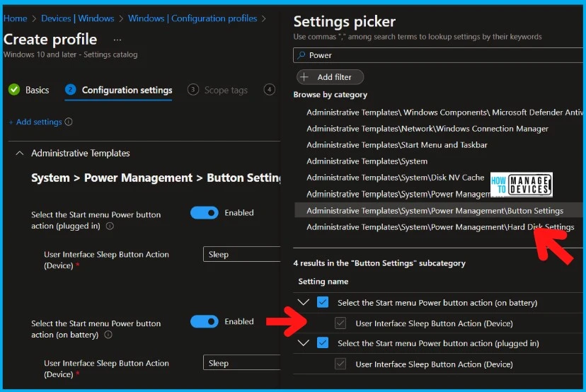Toggle the plugged in Power button action switch
The image size is (586, 392).
pos(204,213)
